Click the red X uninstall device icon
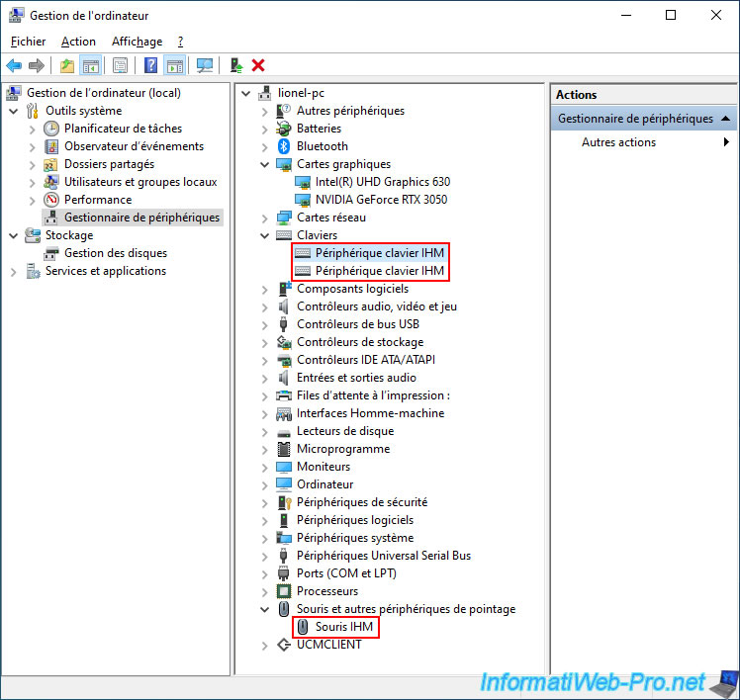The image size is (740, 700). click(x=258, y=65)
